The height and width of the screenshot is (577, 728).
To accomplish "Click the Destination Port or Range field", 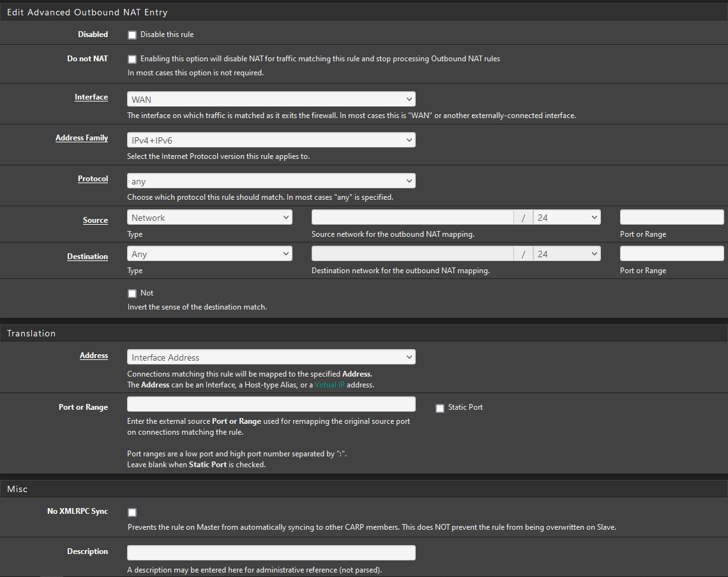I will [672, 254].
